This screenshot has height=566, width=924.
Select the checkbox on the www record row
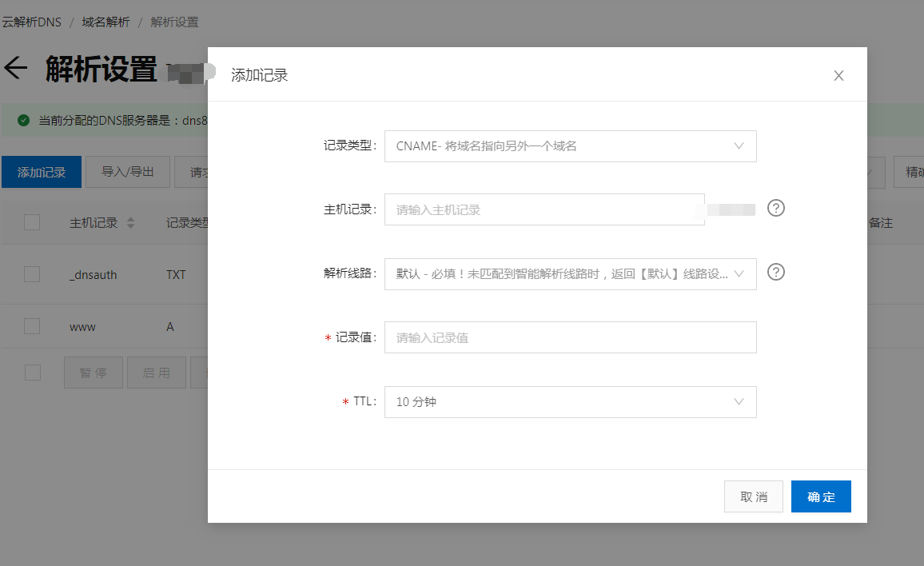click(x=32, y=326)
